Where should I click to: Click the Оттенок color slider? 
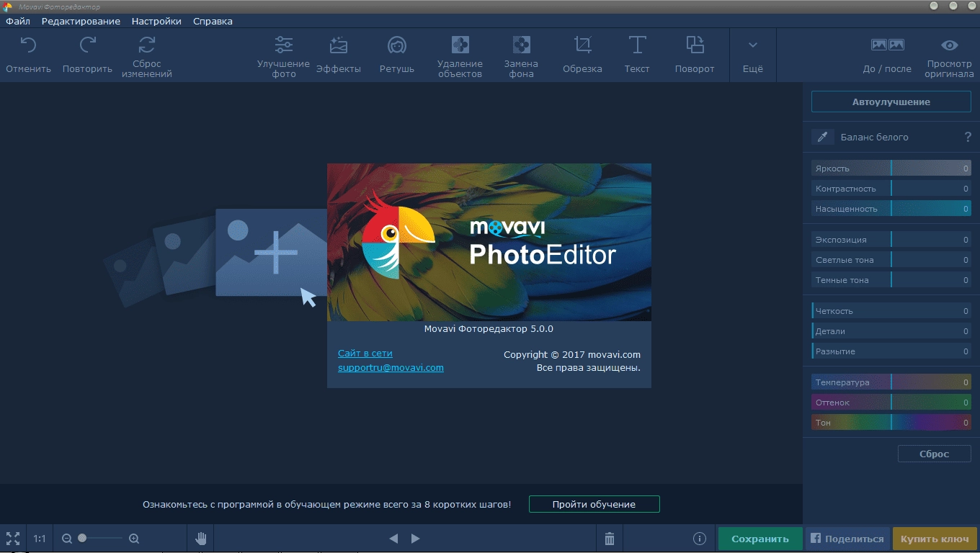[x=891, y=403]
